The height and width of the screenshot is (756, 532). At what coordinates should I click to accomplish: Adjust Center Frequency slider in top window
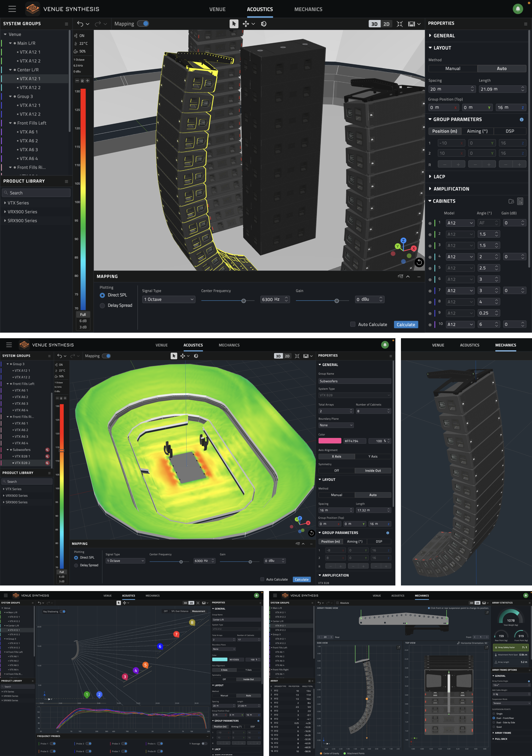244,301
